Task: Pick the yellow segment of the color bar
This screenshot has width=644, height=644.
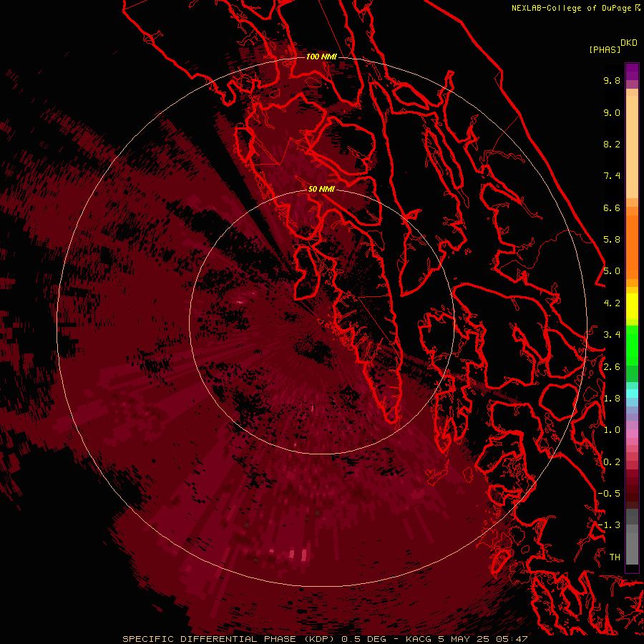Action: click(632, 306)
